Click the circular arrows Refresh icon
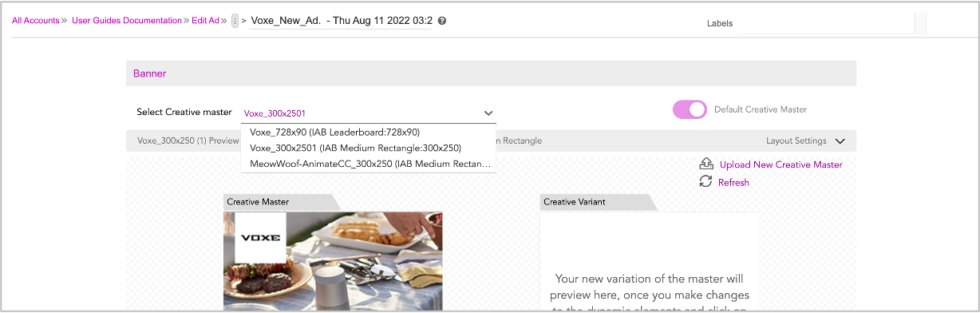980x313 pixels. (705, 182)
